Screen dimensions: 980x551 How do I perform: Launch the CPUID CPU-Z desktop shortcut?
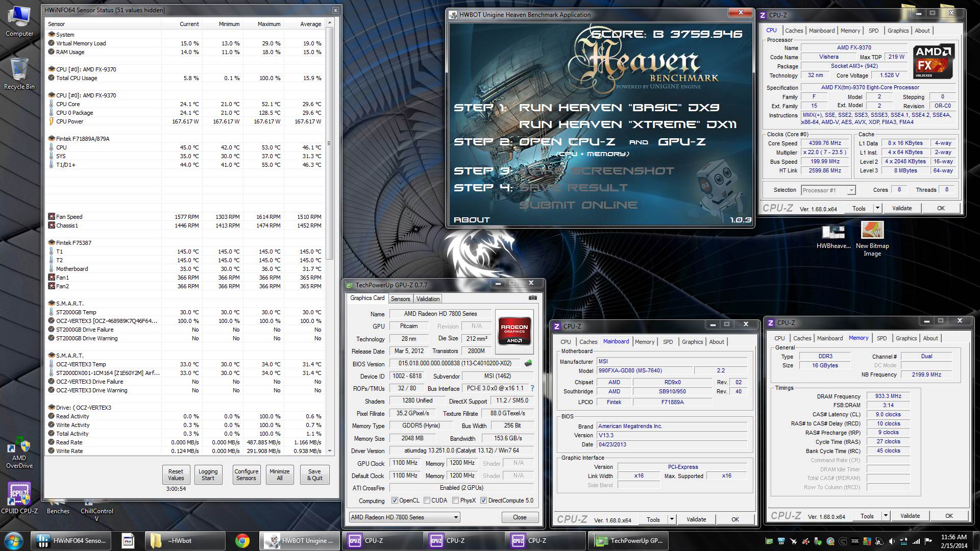[x=19, y=498]
